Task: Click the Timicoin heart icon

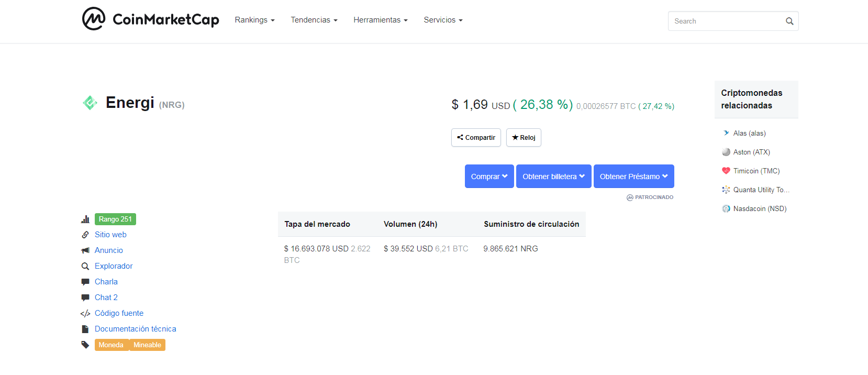Action: coord(726,171)
